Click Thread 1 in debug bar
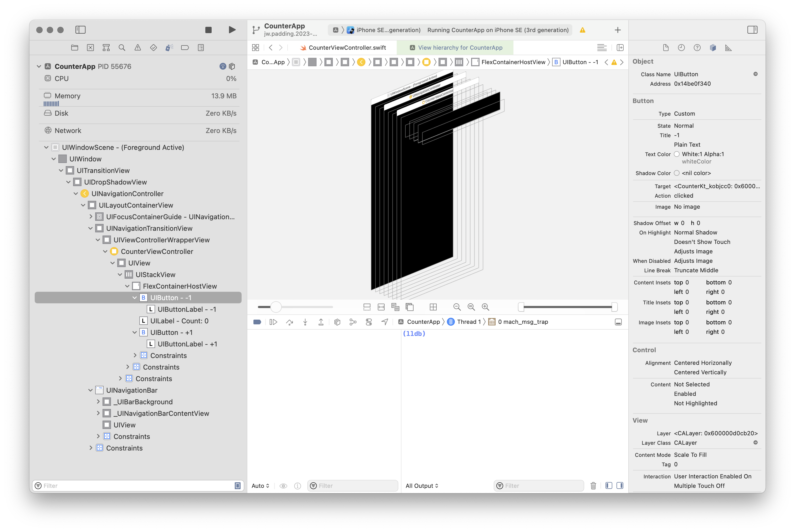This screenshot has width=795, height=532. click(464, 322)
